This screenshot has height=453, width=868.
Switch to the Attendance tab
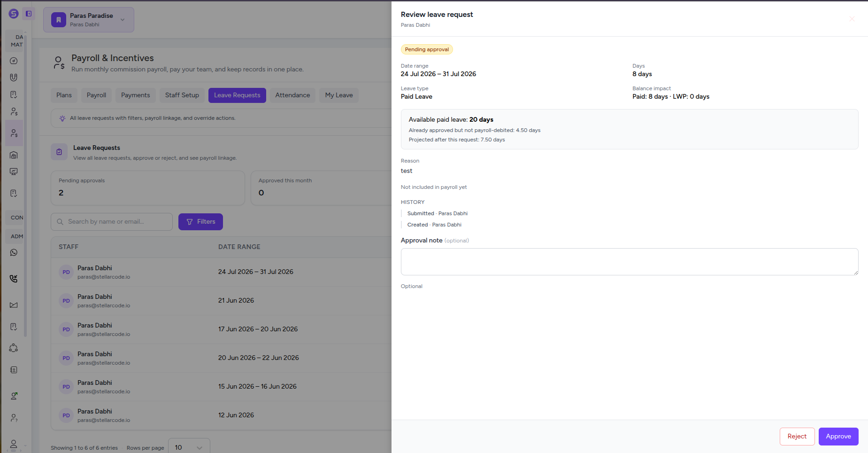click(x=292, y=95)
